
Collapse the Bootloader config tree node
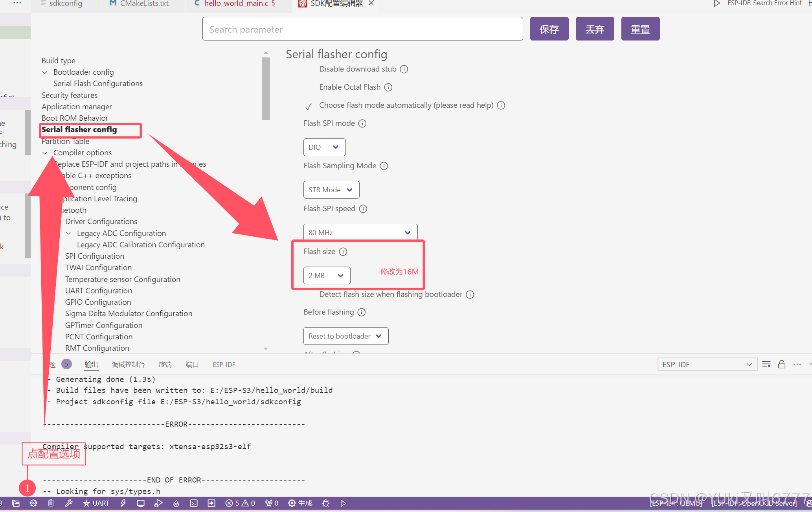(x=45, y=72)
